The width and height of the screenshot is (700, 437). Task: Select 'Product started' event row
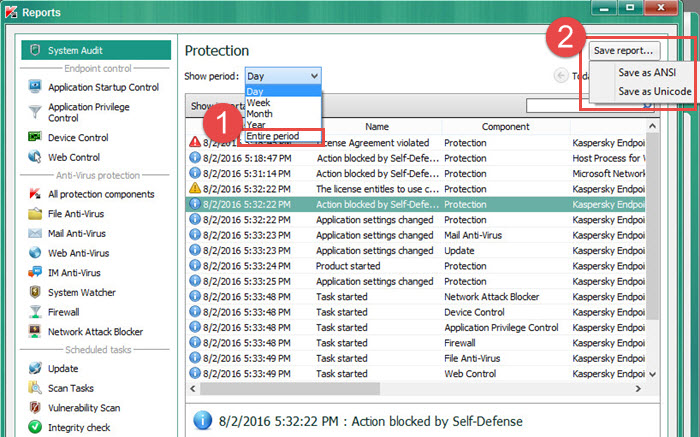click(x=416, y=266)
